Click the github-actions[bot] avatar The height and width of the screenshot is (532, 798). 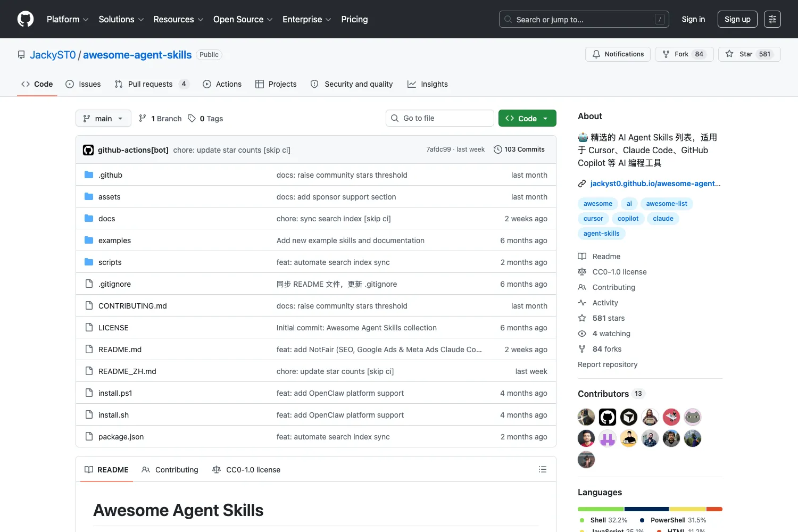pyautogui.click(x=88, y=150)
